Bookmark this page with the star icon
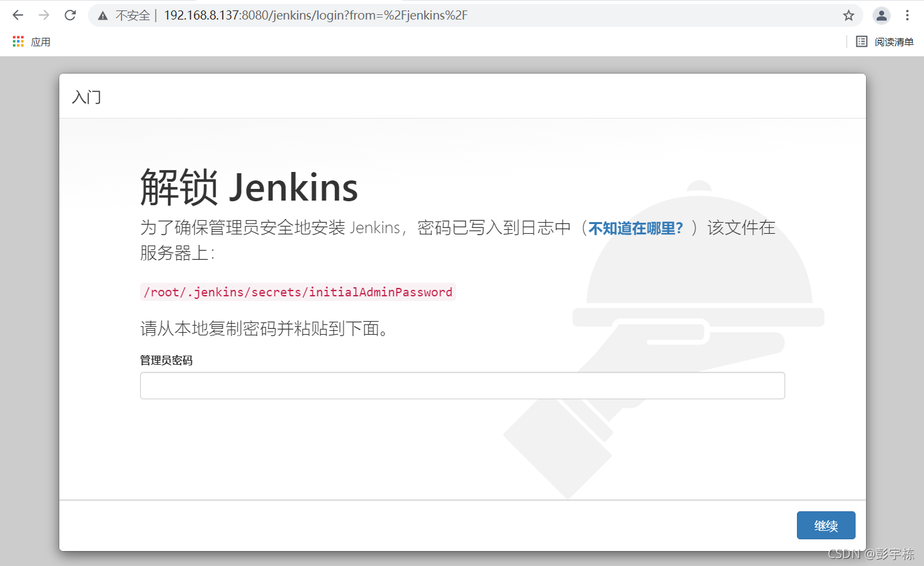 848,16
